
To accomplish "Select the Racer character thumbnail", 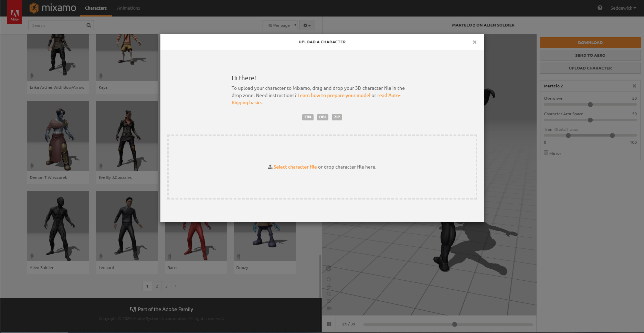I will 196,241.
